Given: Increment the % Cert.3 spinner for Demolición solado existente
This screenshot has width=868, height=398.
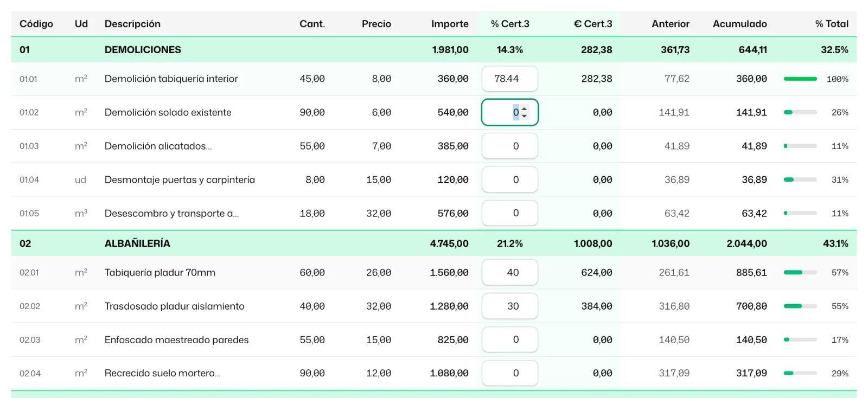Looking at the screenshot, I should 525,109.
